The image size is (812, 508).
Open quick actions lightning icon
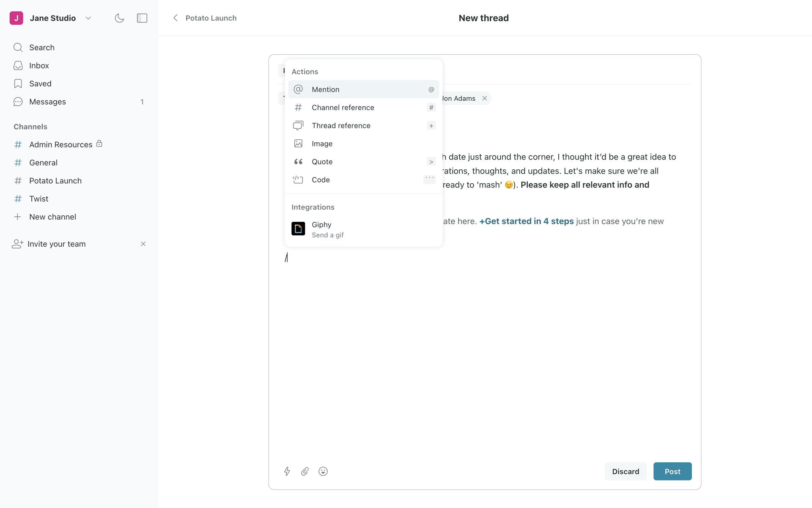pos(287,471)
